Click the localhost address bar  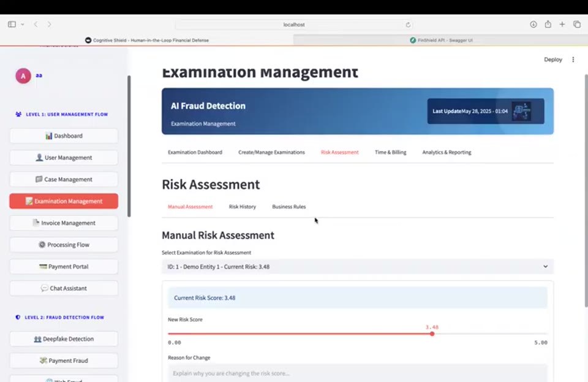point(293,25)
